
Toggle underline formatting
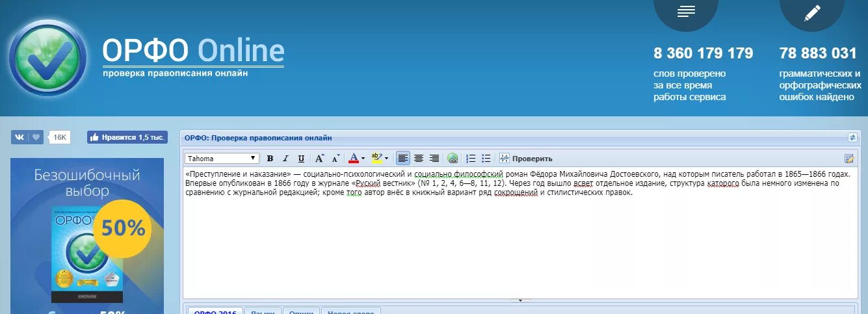click(301, 158)
